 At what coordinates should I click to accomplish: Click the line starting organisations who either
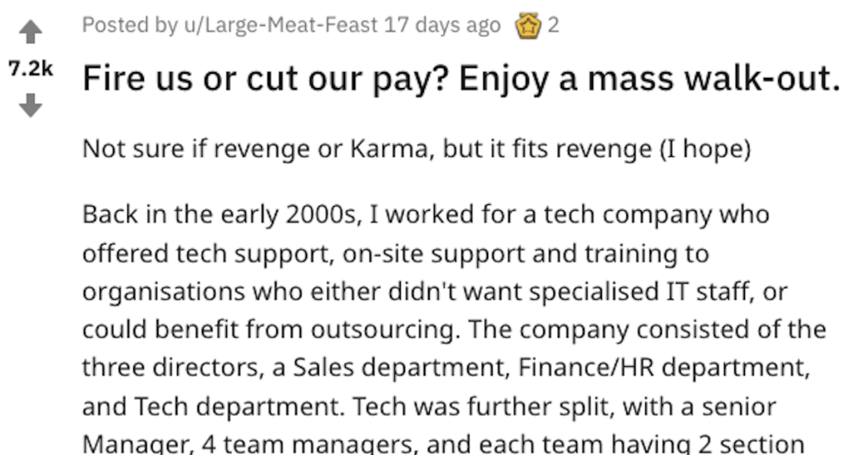pos(435,291)
